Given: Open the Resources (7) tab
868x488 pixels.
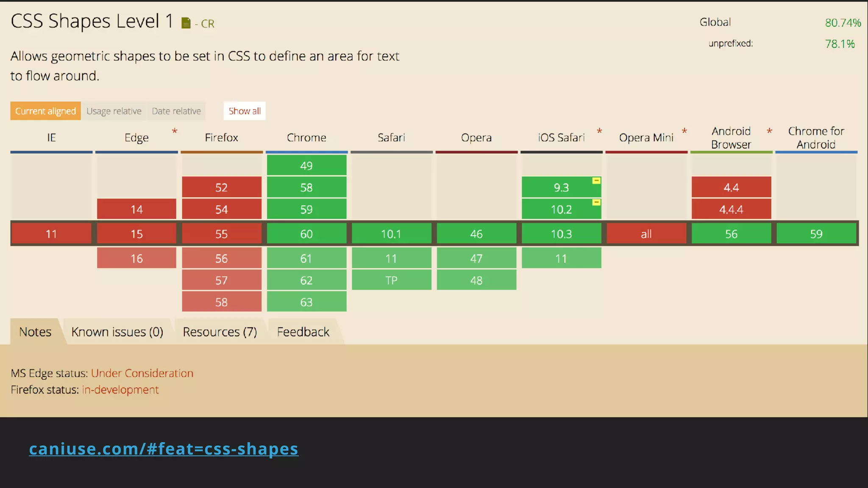Looking at the screenshot, I should click(220, 332).
